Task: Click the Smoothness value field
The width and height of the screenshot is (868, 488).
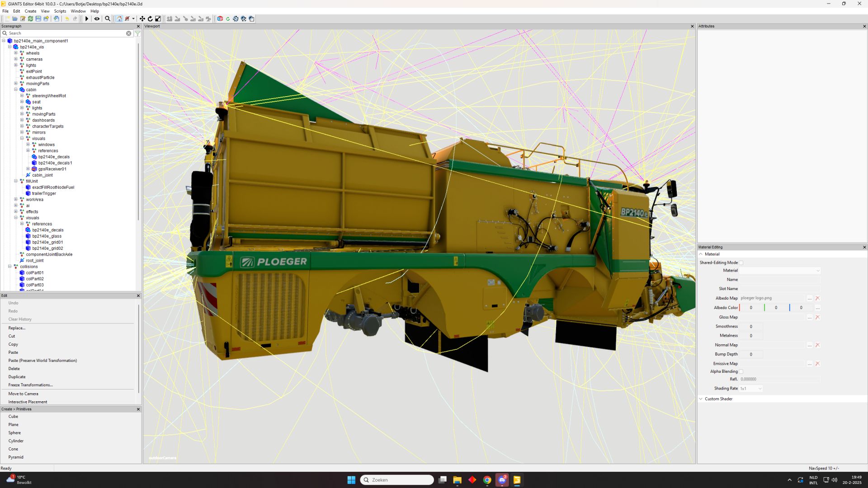Action: click(751, 327)
